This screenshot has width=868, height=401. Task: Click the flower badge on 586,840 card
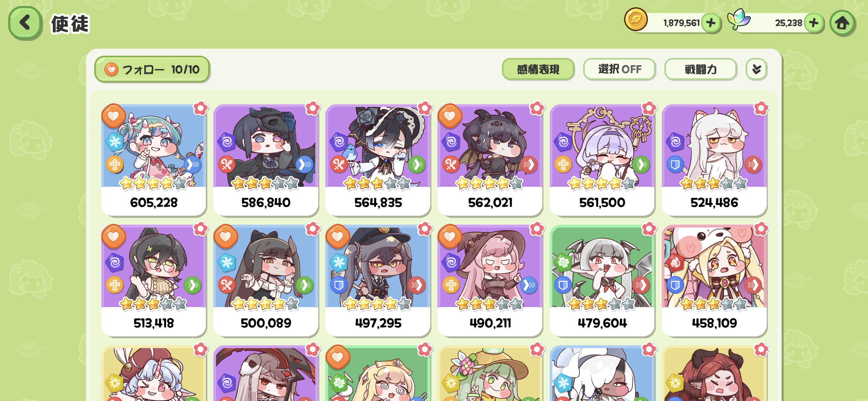(313, 108)
